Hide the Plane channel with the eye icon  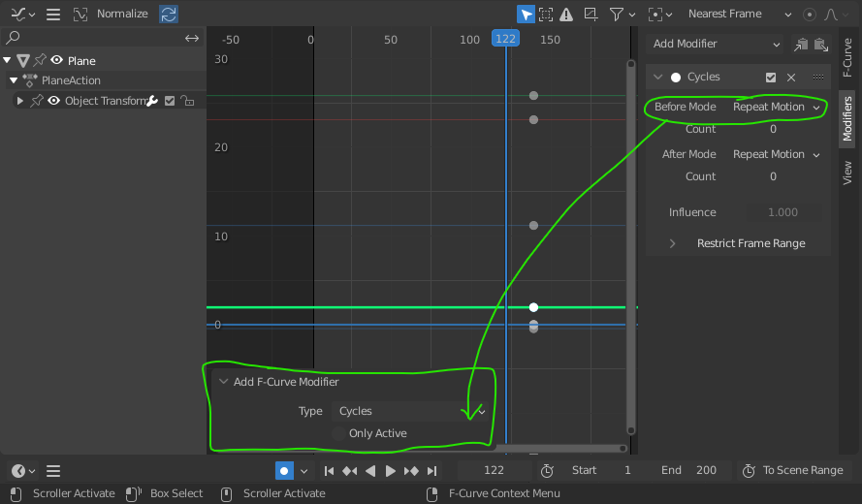coord(56,60)
